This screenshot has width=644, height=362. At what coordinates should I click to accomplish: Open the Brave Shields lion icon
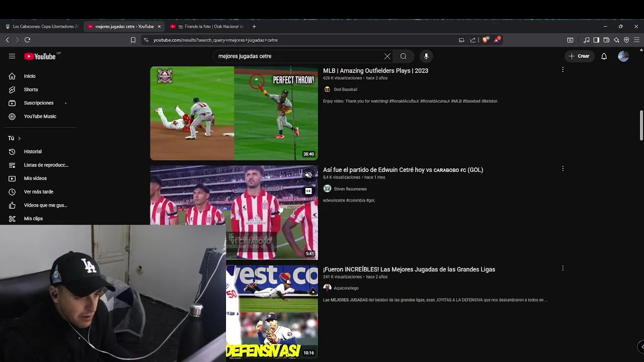click(x=486, y=40)
